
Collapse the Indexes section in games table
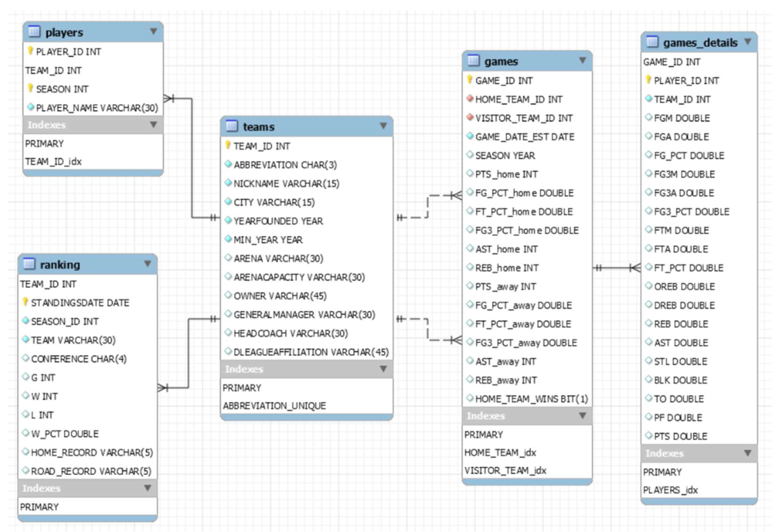click(582, 416)
